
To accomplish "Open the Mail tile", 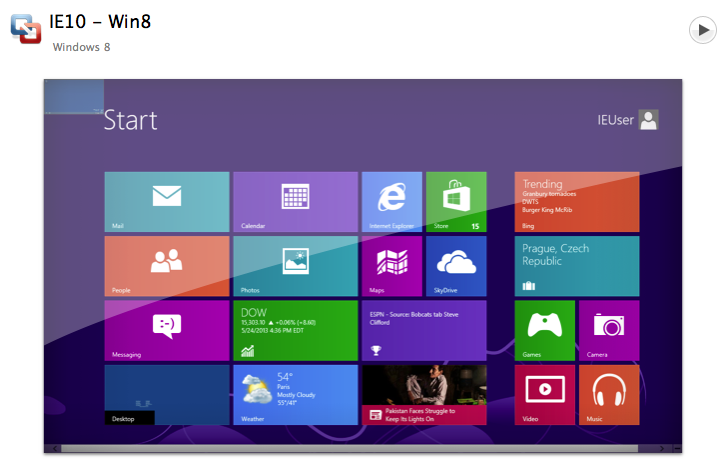I will point(167,202).
